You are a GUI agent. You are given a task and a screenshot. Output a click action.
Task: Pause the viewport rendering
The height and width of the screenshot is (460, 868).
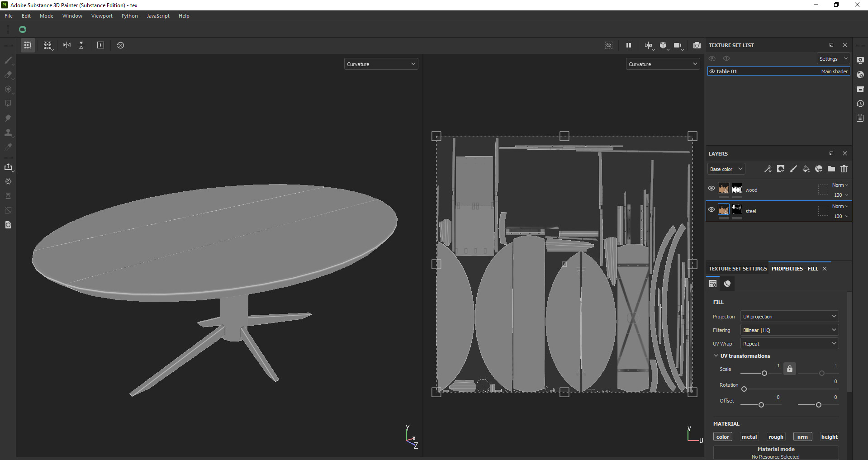[628, 45]
